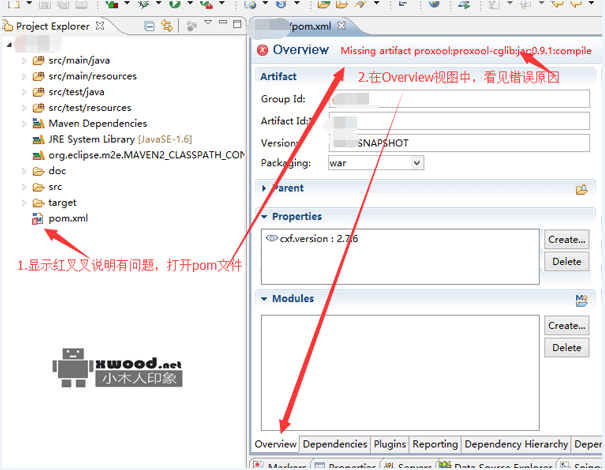605x470 pixels.
Task: Close the Project Explorer view
Action: click(x=100, y=26)
